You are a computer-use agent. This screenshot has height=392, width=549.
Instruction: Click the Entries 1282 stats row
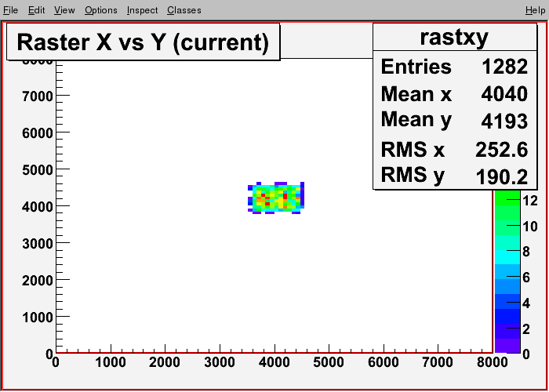tap(454, 66)
